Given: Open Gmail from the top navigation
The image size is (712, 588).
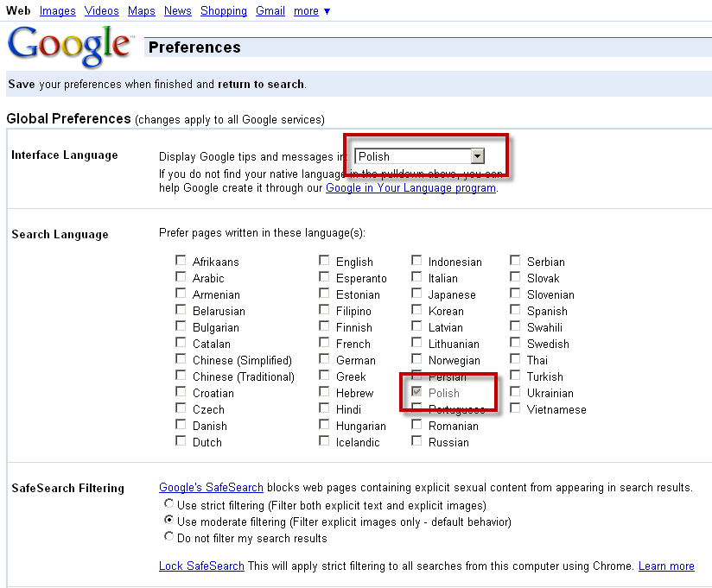Looking at the screenshot, I should [270, 10].
